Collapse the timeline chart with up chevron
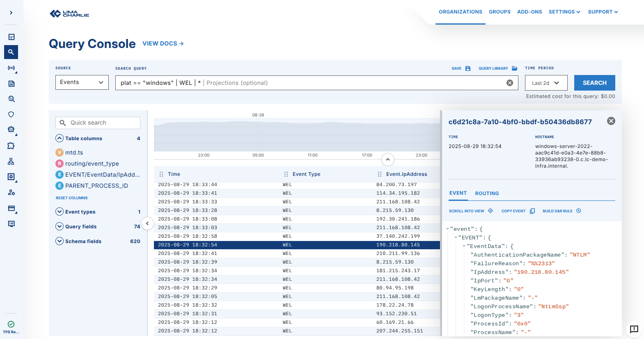The height and width of the screenshot is (339, 644). (x=388, y=159)
